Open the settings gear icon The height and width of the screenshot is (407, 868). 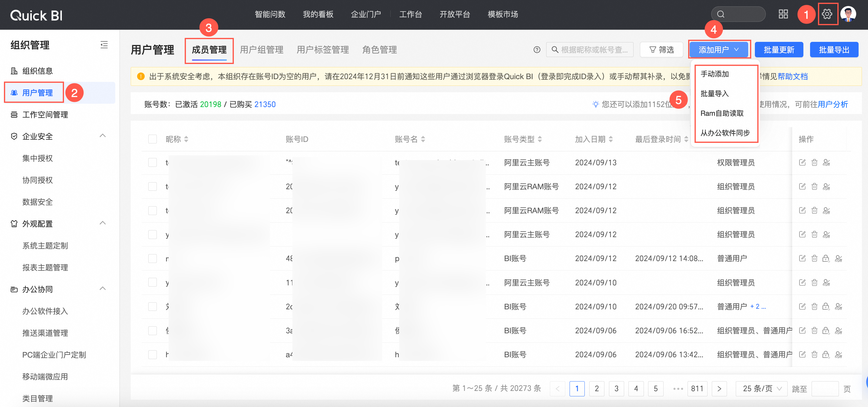tap(826, 14)
